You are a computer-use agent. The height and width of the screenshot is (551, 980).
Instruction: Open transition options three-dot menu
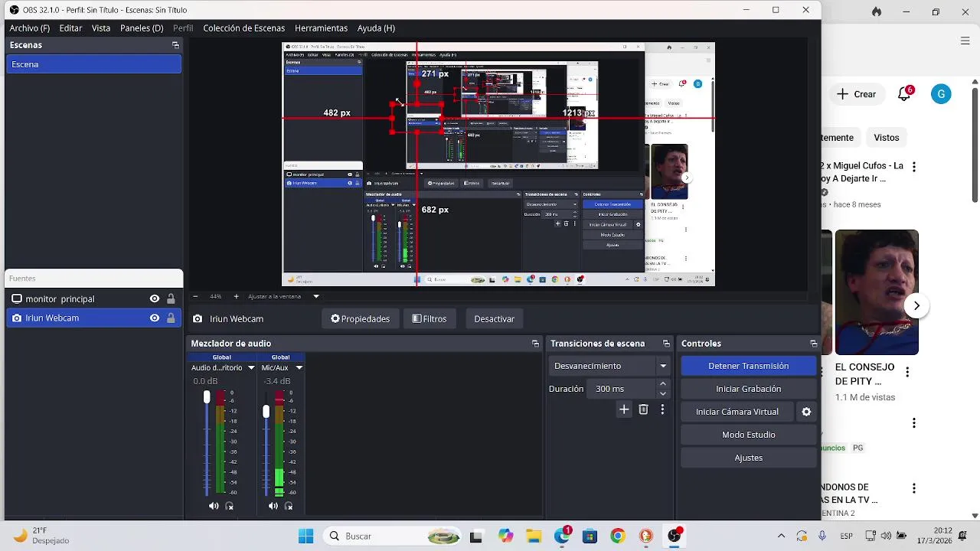(x=662, y=409)
